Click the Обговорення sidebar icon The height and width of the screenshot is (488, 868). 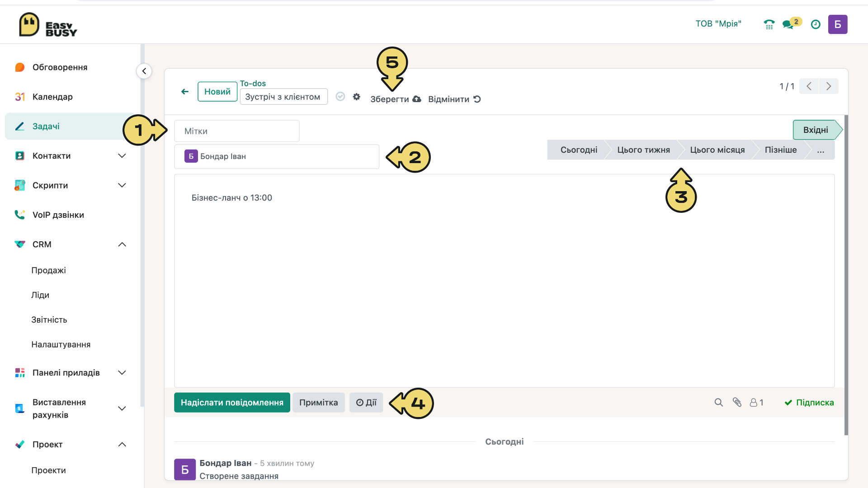tap(19, 67)
